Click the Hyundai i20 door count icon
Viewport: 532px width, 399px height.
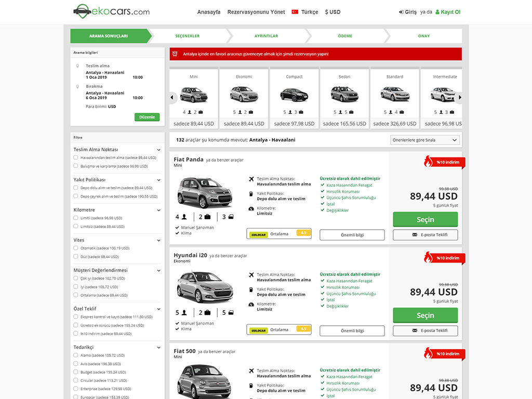(x=231, y=312)
